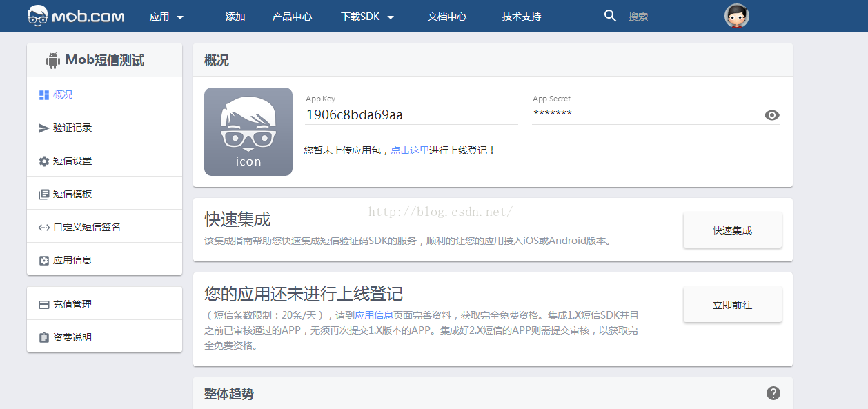Expand the 下载SDK dropdown menu

pos(368,17)
